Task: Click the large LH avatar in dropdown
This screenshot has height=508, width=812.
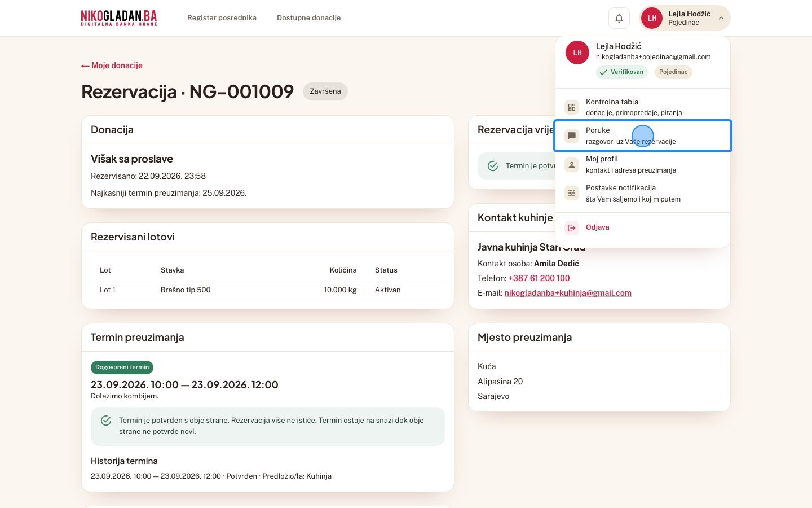Action: point(577,52)
